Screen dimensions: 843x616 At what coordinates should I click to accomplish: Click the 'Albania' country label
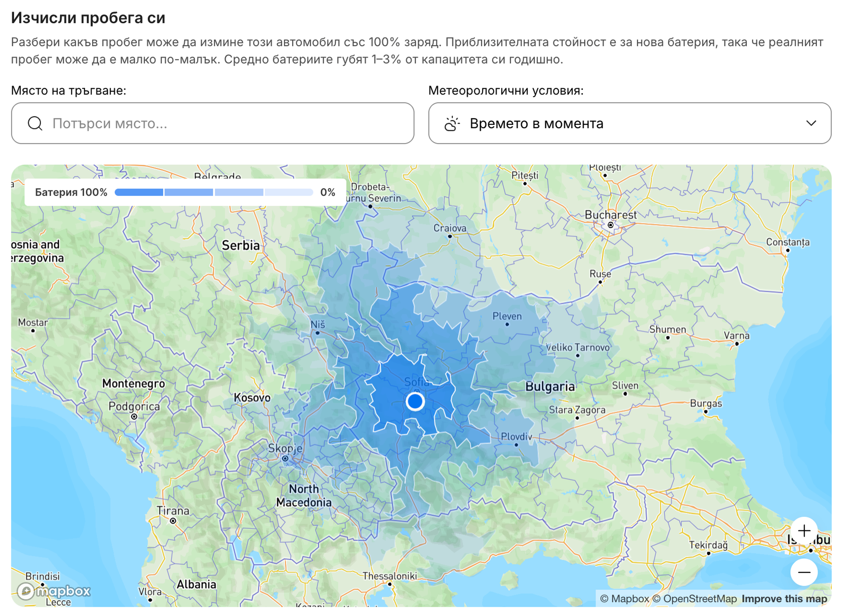click(x=196, y=584)
